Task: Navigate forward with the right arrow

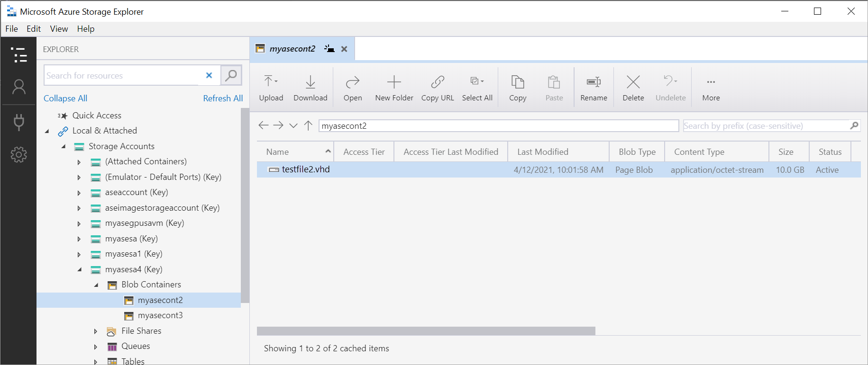Action: pyautogui.click(x=278, y=125)
